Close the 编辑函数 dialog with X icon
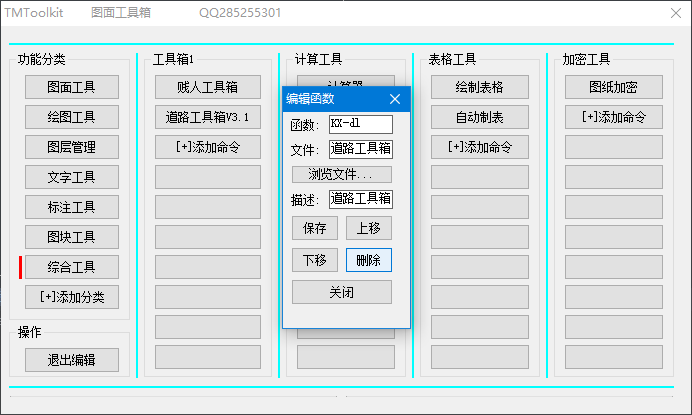Viewport: 692px width, 415px height. (395, 98)
